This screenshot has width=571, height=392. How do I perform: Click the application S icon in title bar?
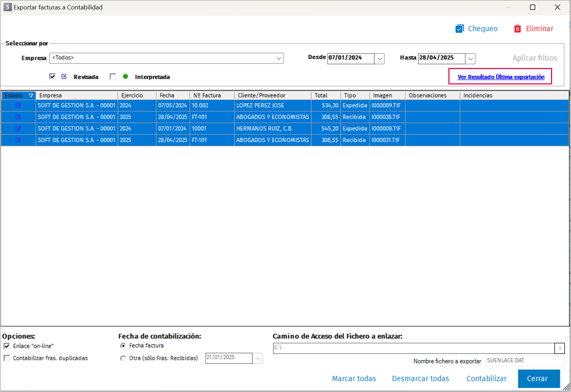(7, 7)
